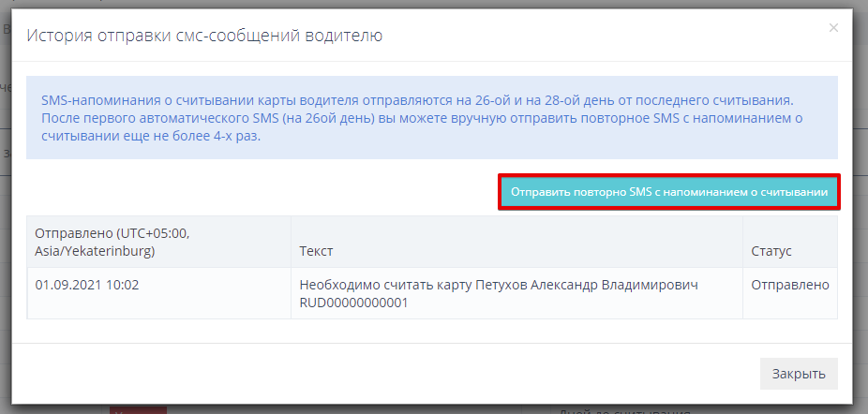The height and width of the screenshot is (414, 868).
Task: Click the empty footer area left of Закрыть
Action: (x=375, y=374)
